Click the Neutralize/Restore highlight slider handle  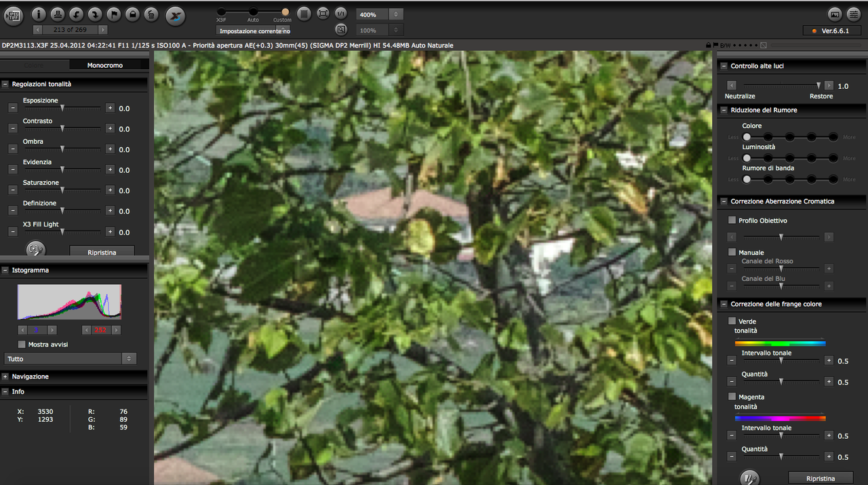tap(818, 85)
